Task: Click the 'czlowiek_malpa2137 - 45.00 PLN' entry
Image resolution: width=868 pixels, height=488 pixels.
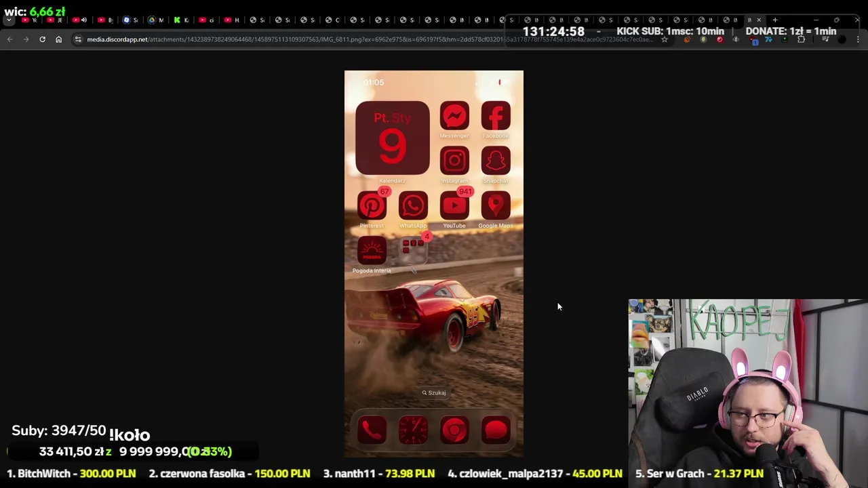Action: click(x=535, y=474)
